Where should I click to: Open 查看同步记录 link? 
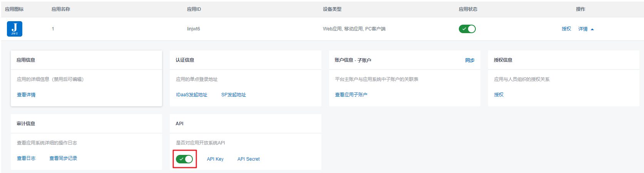[x=63, y=158]
